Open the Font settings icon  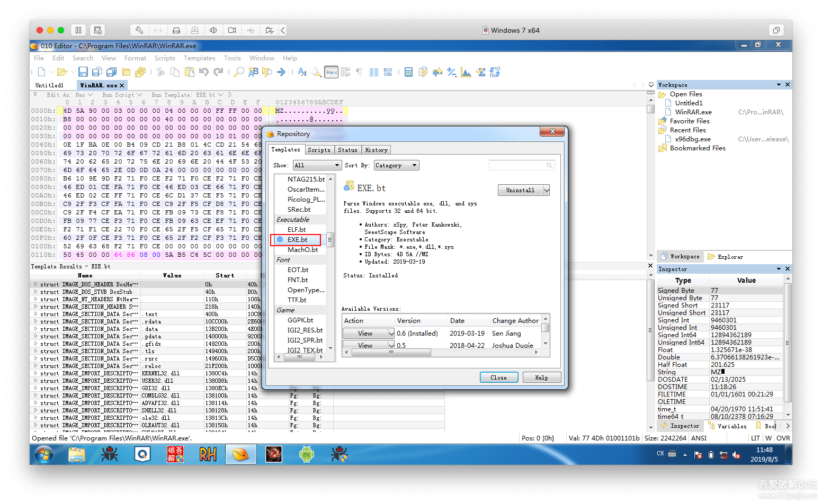(302, 72)
